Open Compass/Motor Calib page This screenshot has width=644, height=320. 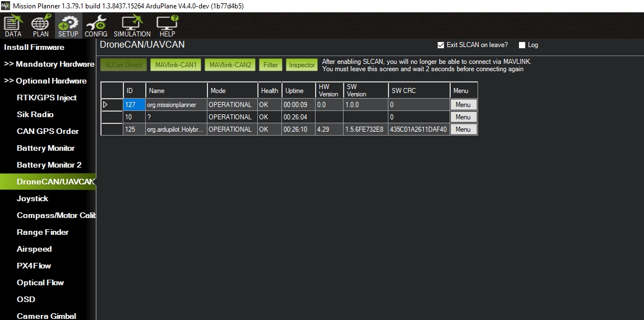(56, 216)
